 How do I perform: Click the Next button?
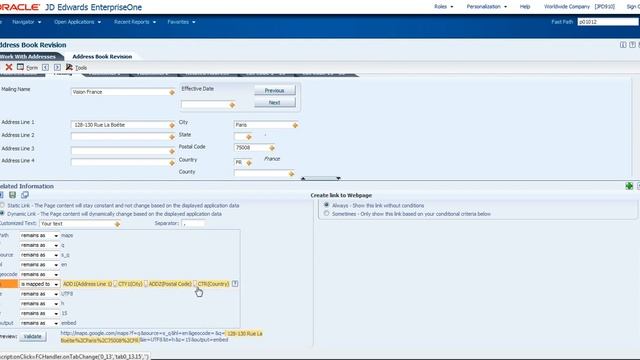tap(275, 102)
